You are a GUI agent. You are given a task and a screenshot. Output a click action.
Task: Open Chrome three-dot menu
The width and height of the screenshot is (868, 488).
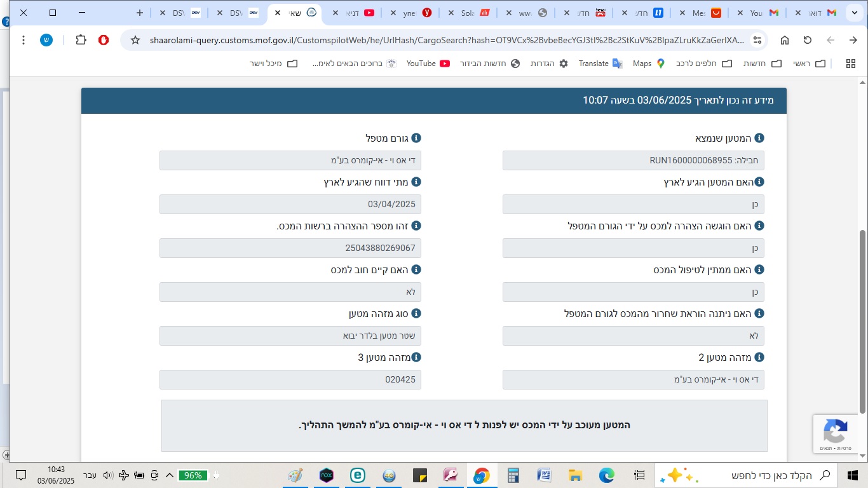tap(24, 40)
